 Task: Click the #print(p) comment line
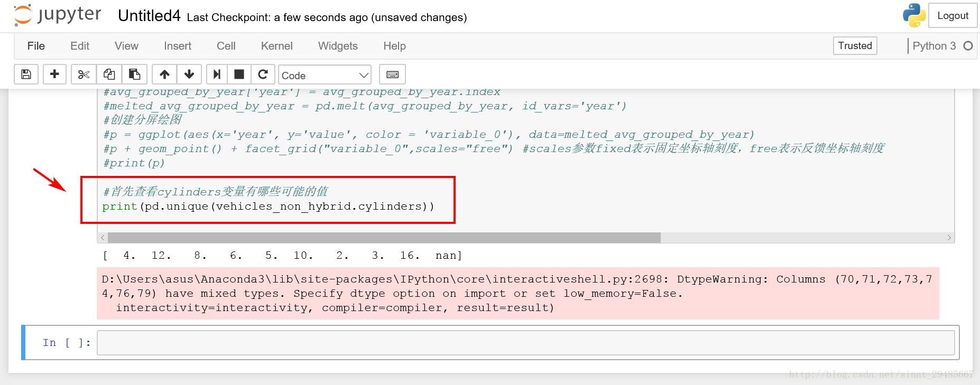pyautogui.click(x=134, y=163)
